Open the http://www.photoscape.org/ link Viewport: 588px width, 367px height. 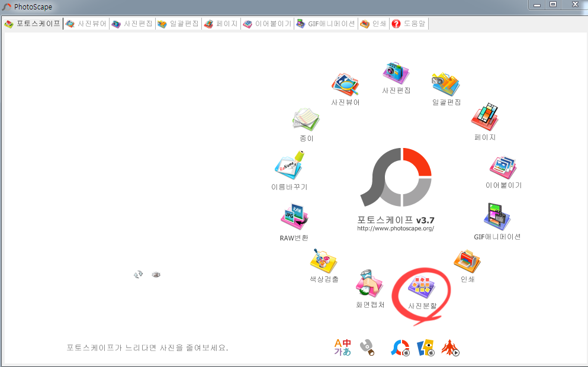pyautogui.click(x=396, y=228)
